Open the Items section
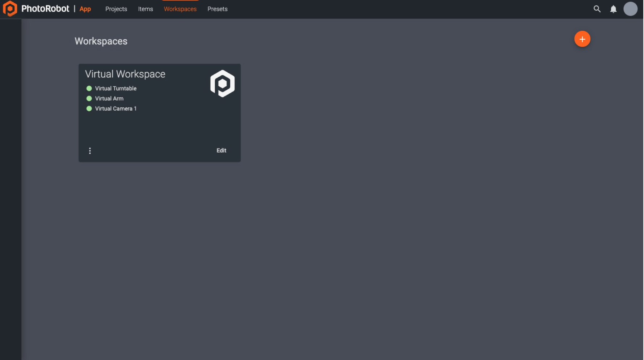The height and width of the screenshot is (360, 644). click(145, 9)
